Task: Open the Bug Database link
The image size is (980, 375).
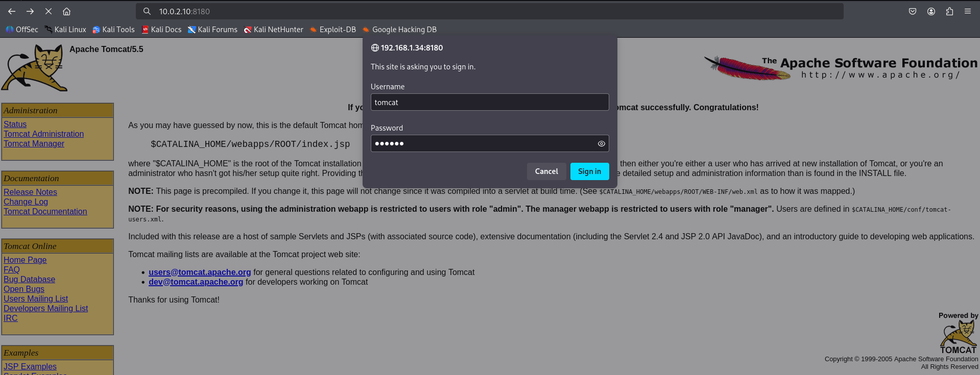Action: coord(29,279)
